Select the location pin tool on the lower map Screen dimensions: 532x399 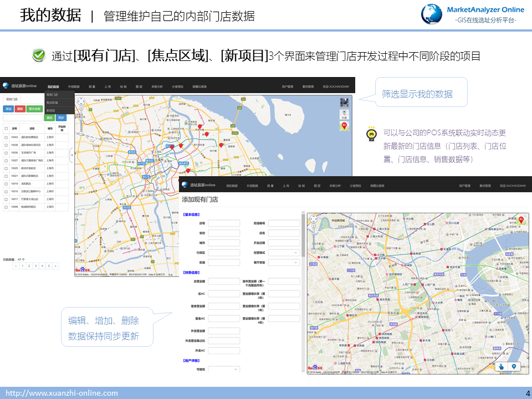(x=514, y=366)
